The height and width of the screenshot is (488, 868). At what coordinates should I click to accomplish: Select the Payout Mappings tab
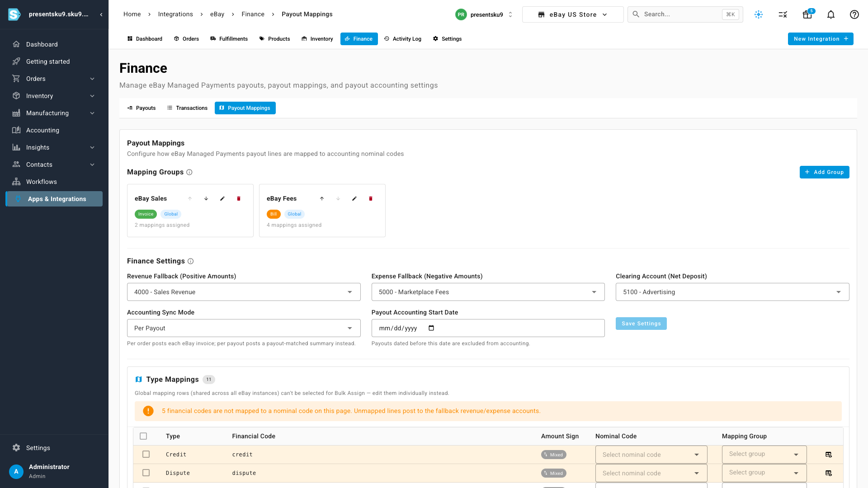[x=245, y=108]
